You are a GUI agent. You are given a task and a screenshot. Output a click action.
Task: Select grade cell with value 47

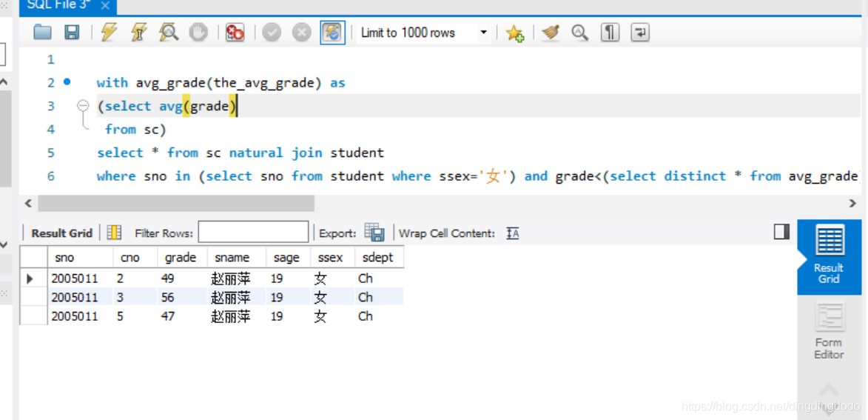click(182, 316)
